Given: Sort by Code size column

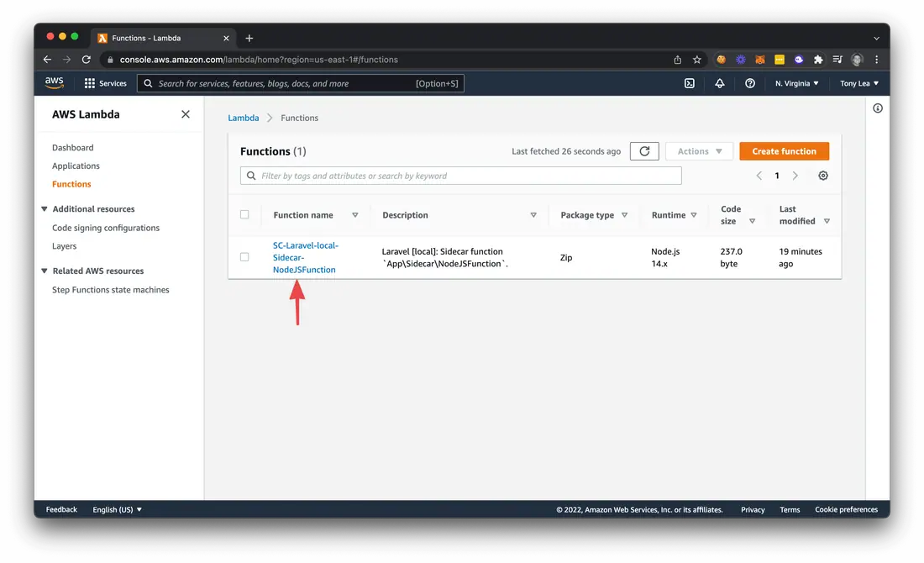Looking at the screenshot, I should coord(752,221).
